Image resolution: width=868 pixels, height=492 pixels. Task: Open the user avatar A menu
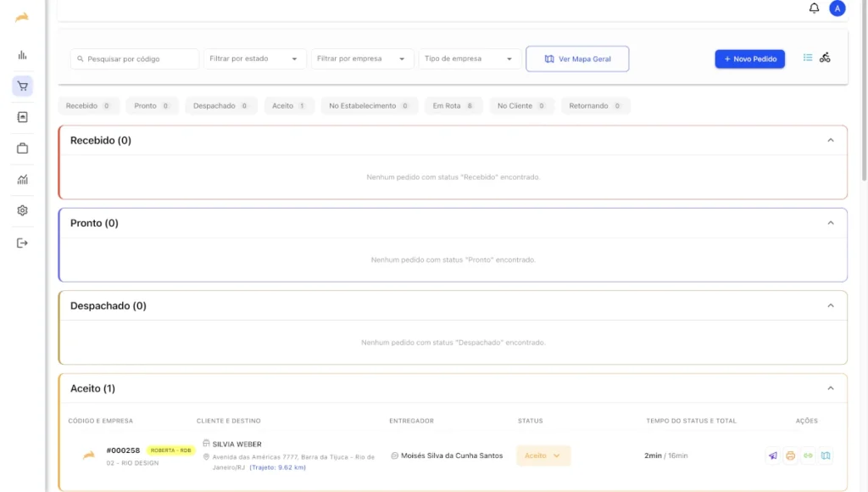pos(837,8)
